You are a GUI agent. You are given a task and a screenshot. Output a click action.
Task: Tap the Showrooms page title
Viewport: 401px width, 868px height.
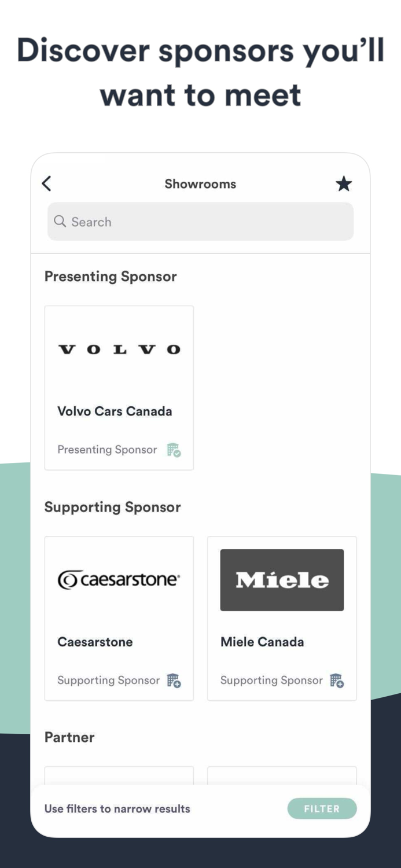click(200, 184)
